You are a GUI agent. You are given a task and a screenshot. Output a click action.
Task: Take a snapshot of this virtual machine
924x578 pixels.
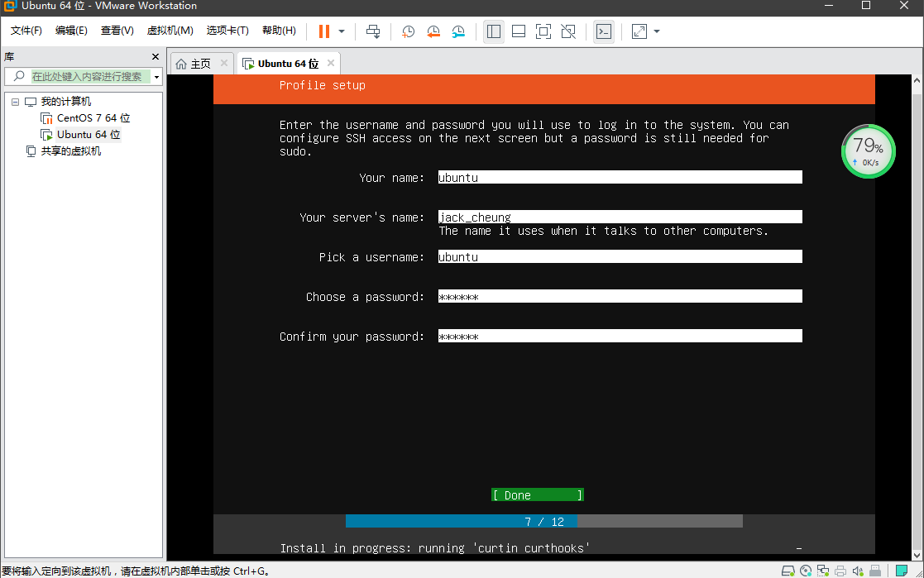click(x=408, y=31)
